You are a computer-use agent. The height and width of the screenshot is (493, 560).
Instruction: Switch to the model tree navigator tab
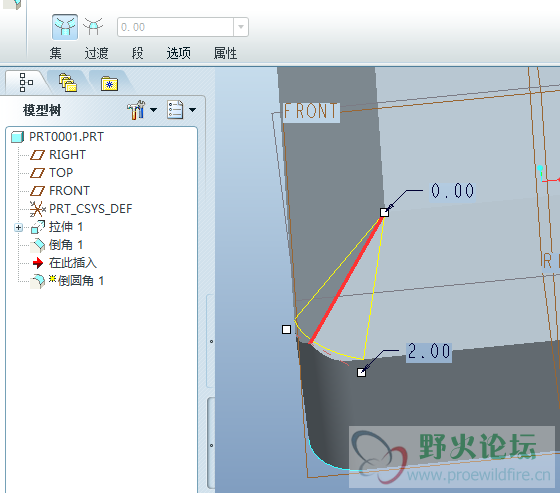26,82
